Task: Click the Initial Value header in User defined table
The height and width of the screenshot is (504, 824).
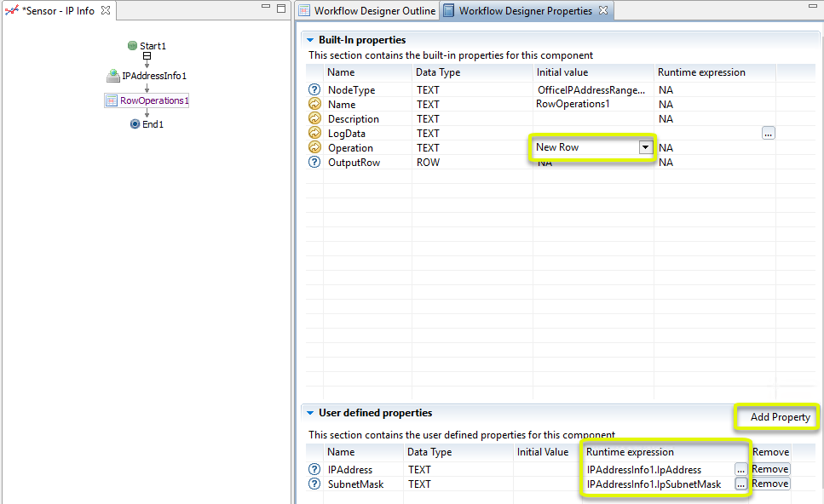Action: click(542, 452)
